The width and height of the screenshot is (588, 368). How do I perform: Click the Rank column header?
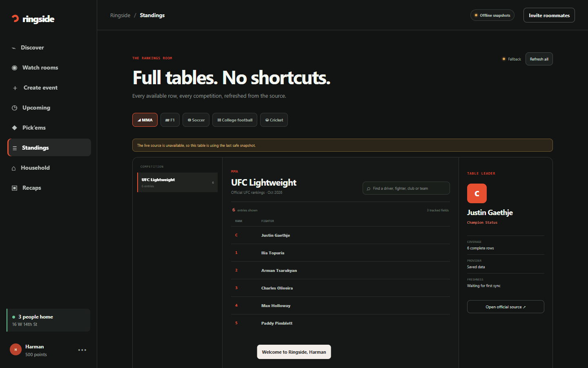pos(239,221)
